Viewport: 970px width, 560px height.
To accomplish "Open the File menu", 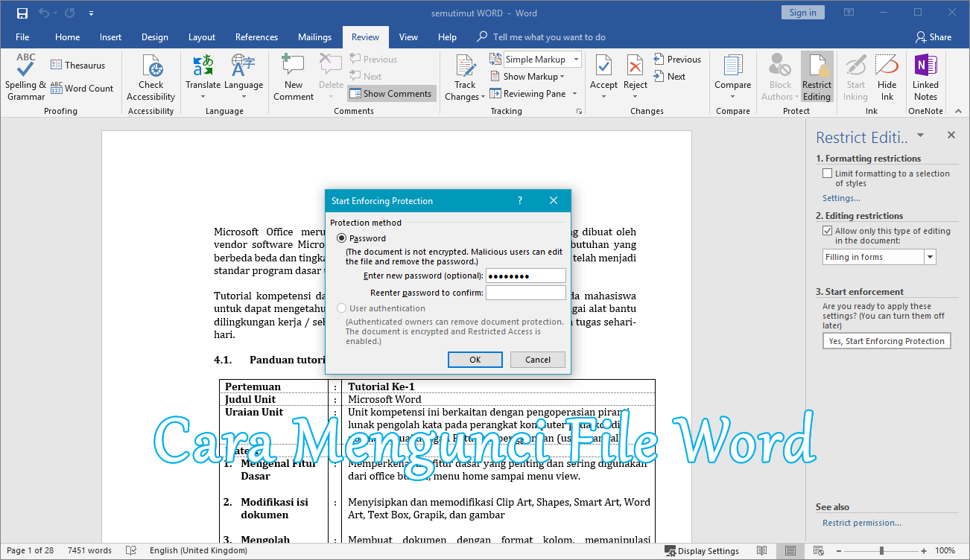I will pos(22,36).
